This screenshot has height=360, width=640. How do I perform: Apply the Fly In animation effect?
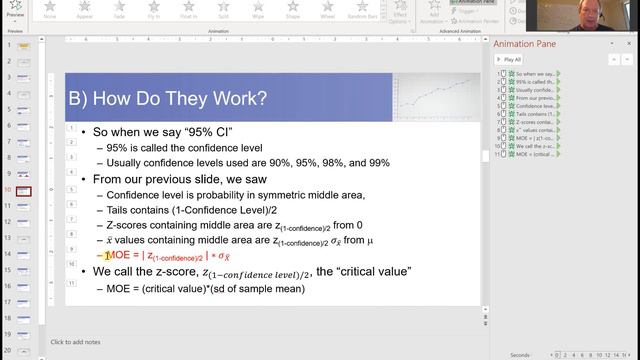[x=154, y=10]
